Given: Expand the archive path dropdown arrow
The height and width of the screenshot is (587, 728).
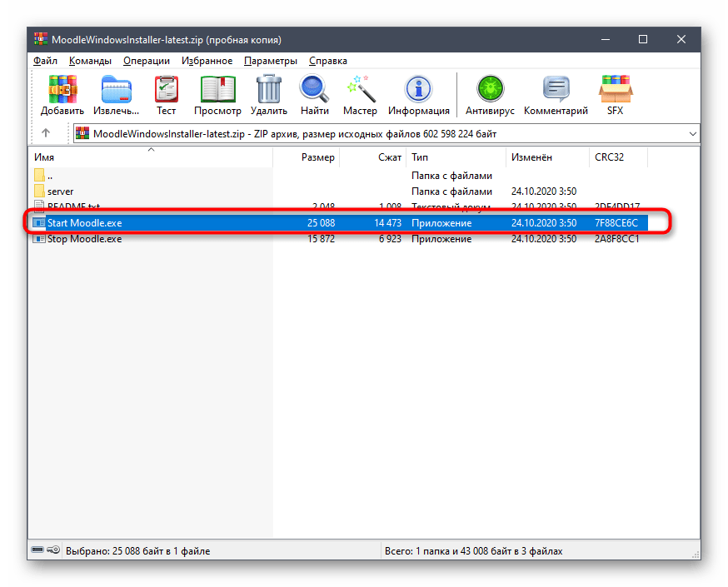Looking at the screenshot, I should 692,133.
